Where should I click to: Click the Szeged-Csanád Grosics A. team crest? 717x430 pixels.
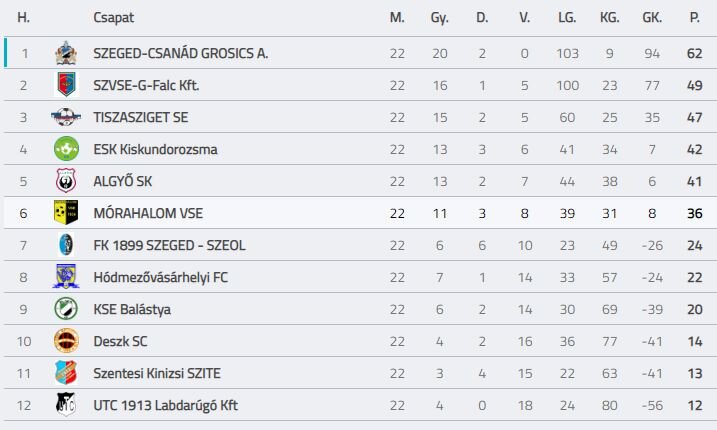66,53
